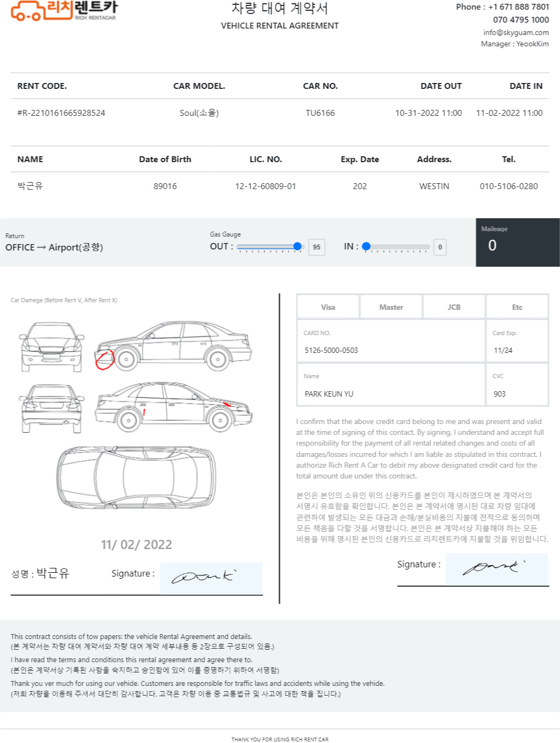Click the cardholder Name field PARK KEUN YU

click(391, 385)
